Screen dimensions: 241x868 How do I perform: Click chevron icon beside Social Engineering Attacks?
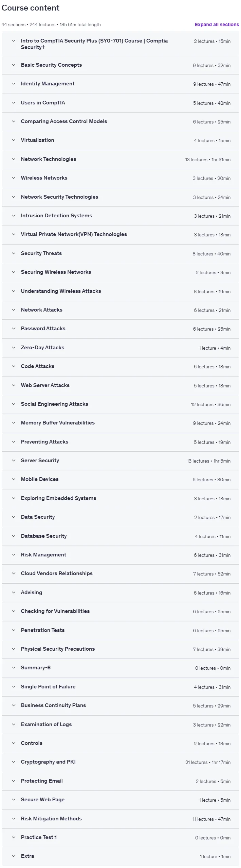[x=14, y=404]
